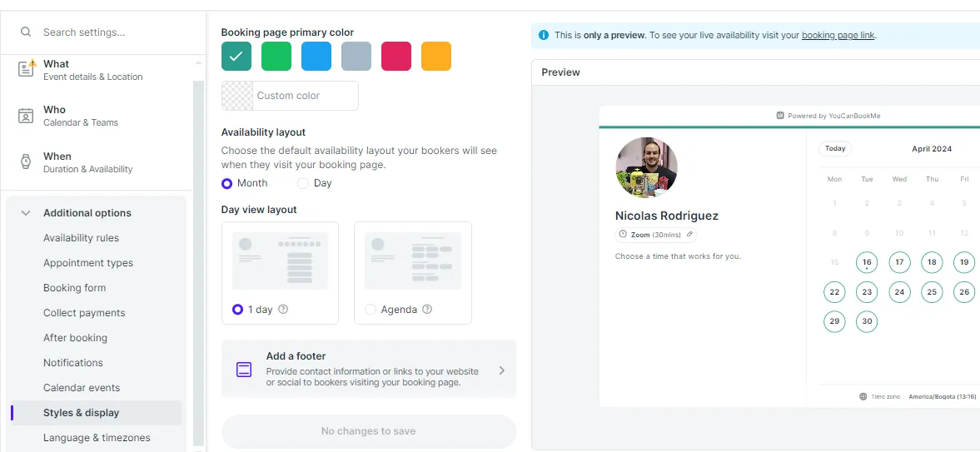Pick the pink primary color swatch
Image resolution: width=980 pixels, height=452 pixels.
pos(396,57)
